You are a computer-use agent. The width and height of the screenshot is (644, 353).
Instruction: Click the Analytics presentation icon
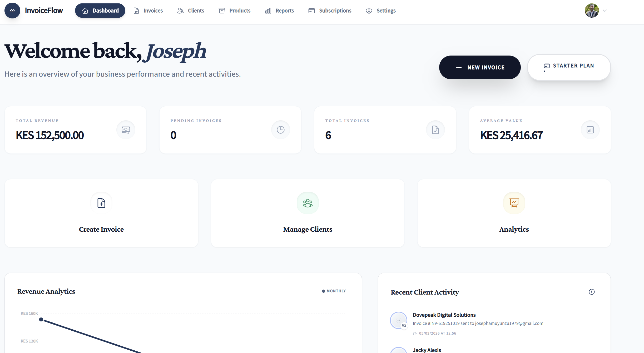coord(514,203)
